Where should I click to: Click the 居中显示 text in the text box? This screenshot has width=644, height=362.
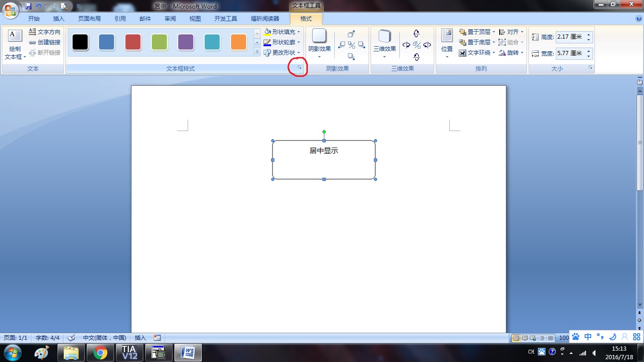324,151
